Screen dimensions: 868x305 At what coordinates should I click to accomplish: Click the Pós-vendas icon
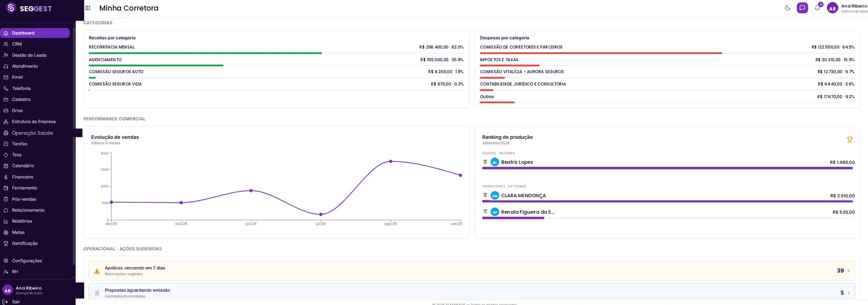(x=6, y=199)
